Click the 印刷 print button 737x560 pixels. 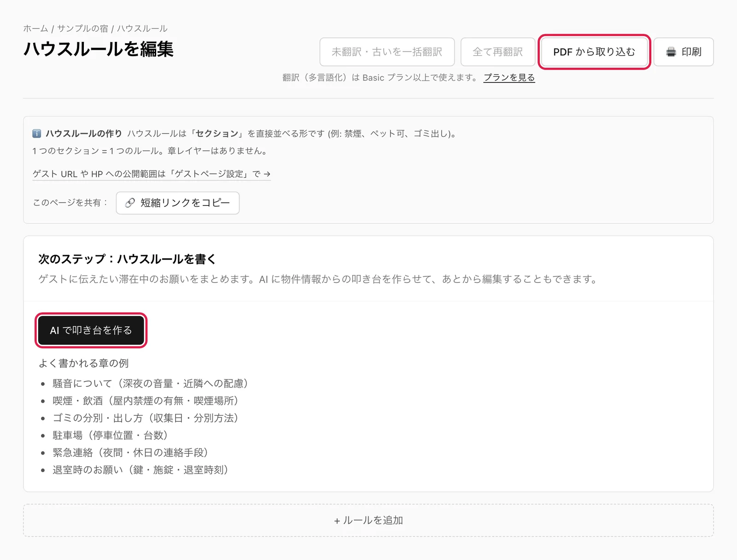(x=684, y=52)
